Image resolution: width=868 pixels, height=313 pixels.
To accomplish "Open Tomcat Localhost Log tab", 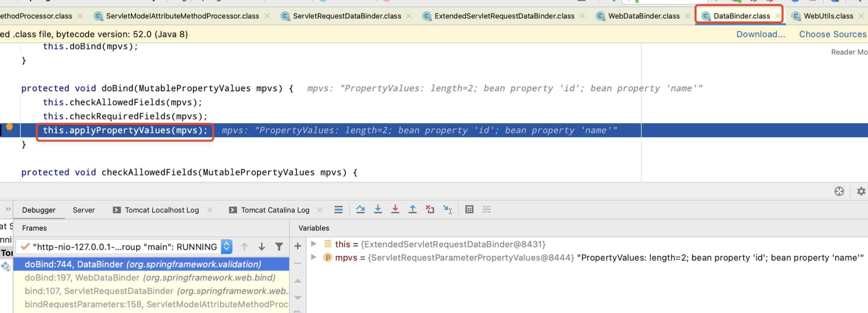I will point(156,210).
